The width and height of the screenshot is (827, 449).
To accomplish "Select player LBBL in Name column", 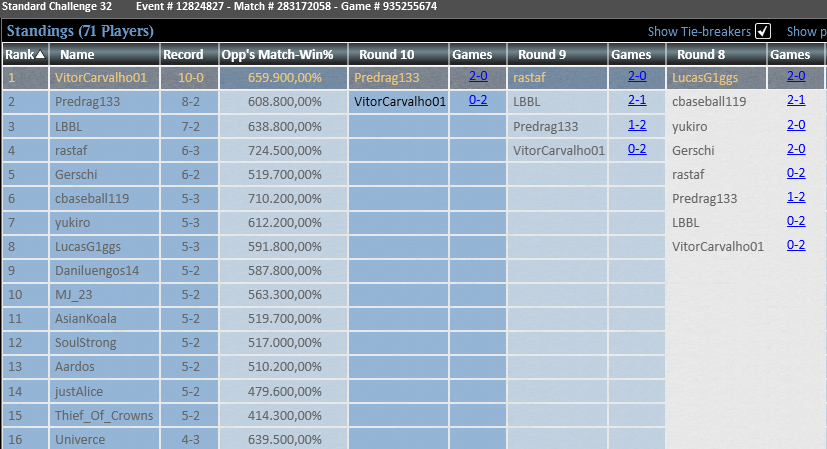I will 69,127.
